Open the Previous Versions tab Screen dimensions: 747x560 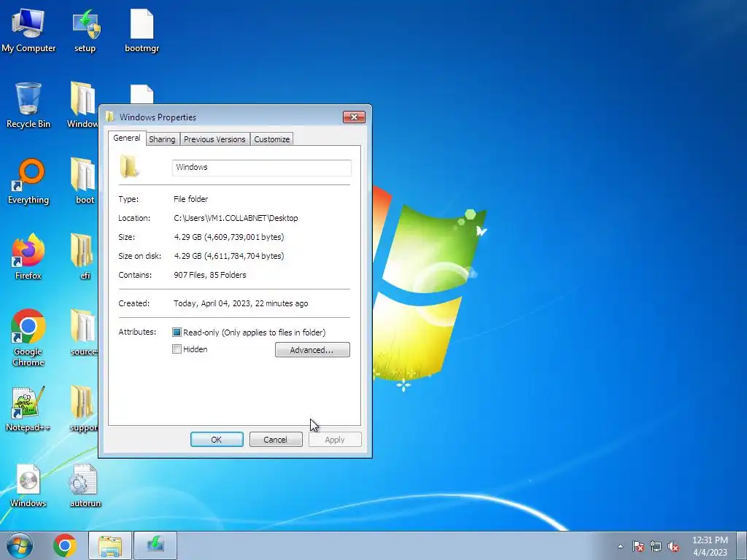tap(215, 139)
